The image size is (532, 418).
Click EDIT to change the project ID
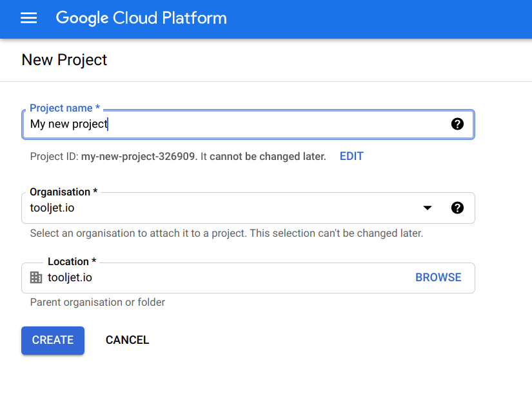pos(351,156)
